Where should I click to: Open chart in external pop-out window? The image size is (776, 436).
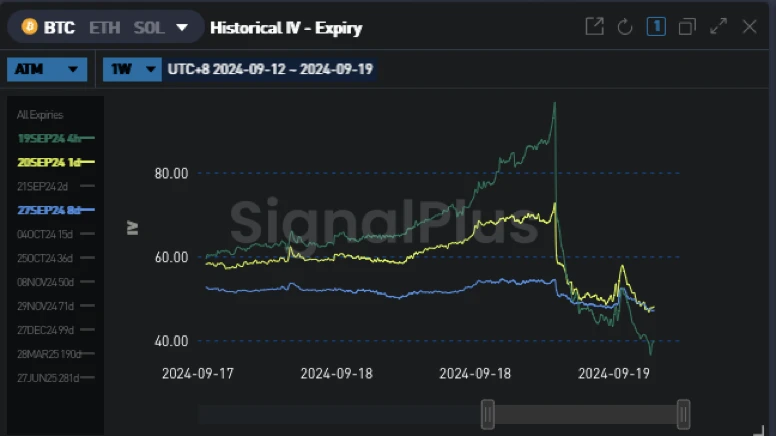[594, 27]
